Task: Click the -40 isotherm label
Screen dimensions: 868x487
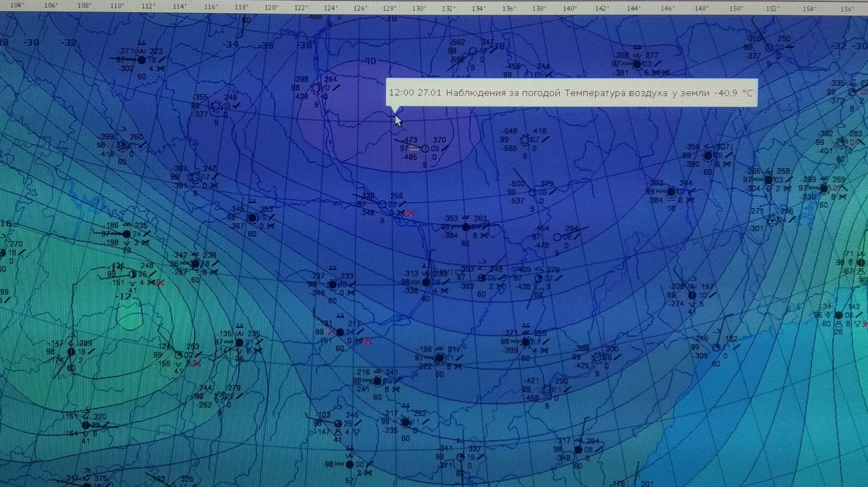Action: tap(368, 61)
